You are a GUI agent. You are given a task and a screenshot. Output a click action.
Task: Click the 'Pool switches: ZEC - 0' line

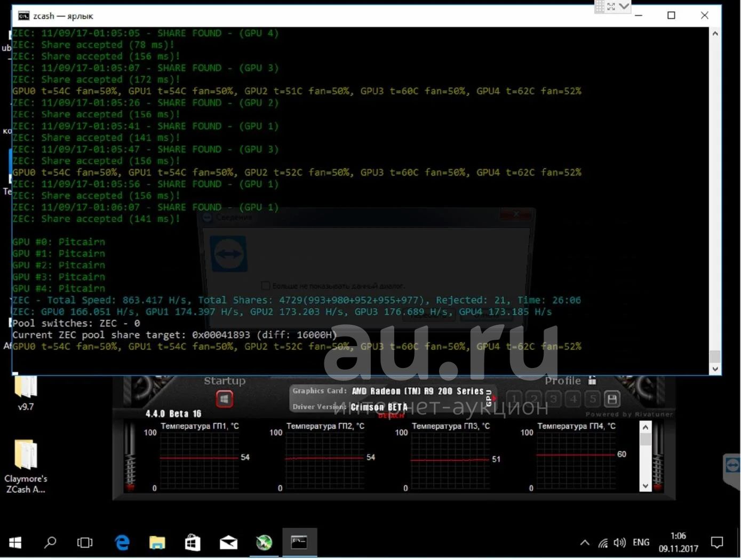[76, 323]
